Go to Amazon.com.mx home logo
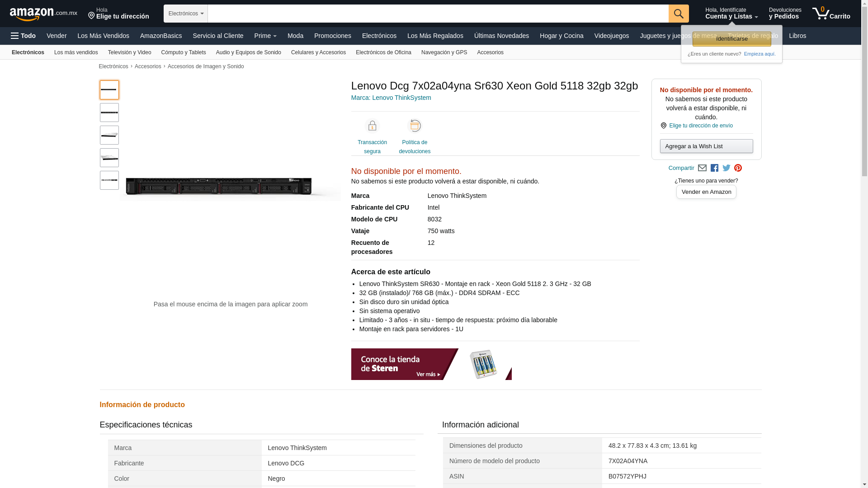This screenshot has width=868, height=488. (x=43, y=14)
